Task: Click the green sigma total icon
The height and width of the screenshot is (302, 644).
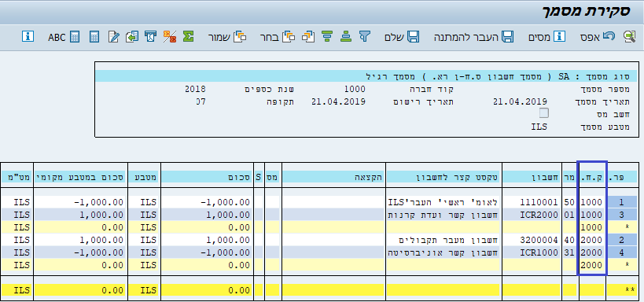Action: pos(189,36)
